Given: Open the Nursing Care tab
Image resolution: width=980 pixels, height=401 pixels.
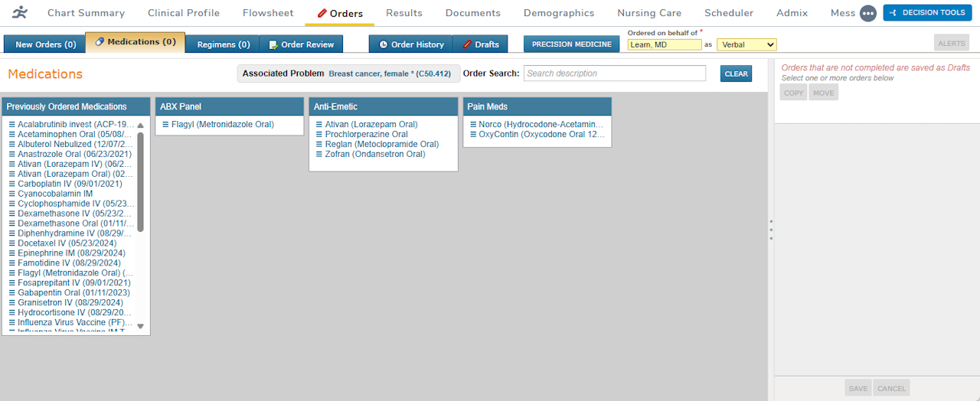Looking at the screenshot, I should coord(649,13).
